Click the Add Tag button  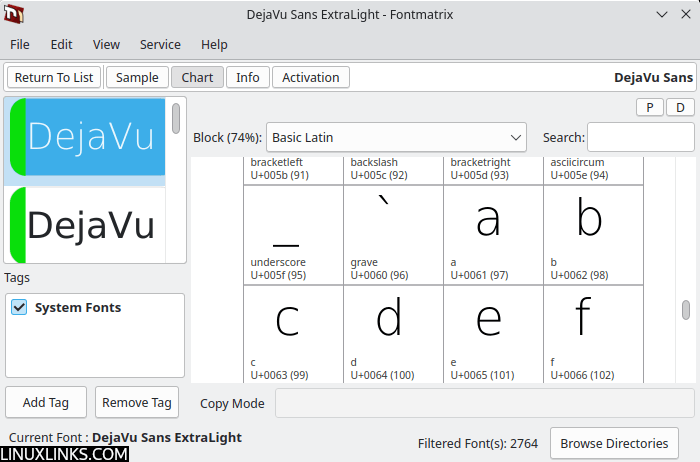pyautogui.click(x=46, y=402)
